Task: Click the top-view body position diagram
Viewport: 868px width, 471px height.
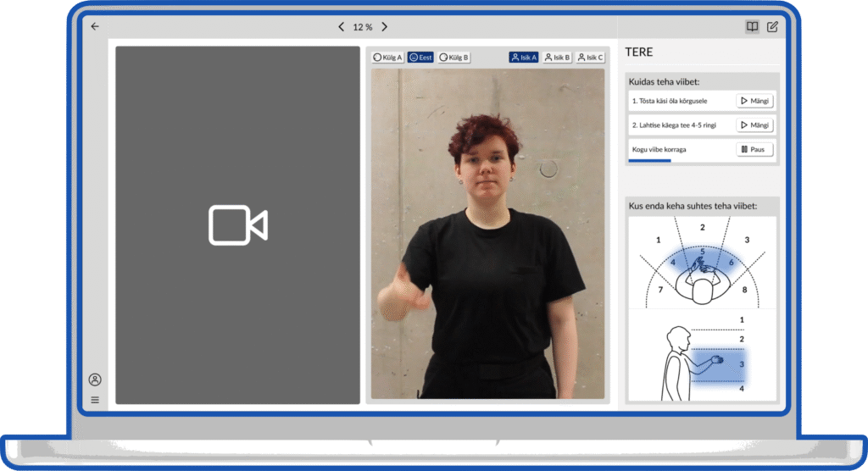Action: [x=702, y=263]
